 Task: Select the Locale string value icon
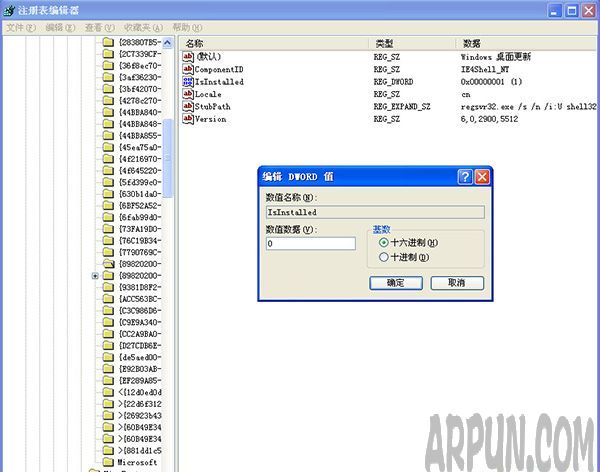[x=188, y=94]
